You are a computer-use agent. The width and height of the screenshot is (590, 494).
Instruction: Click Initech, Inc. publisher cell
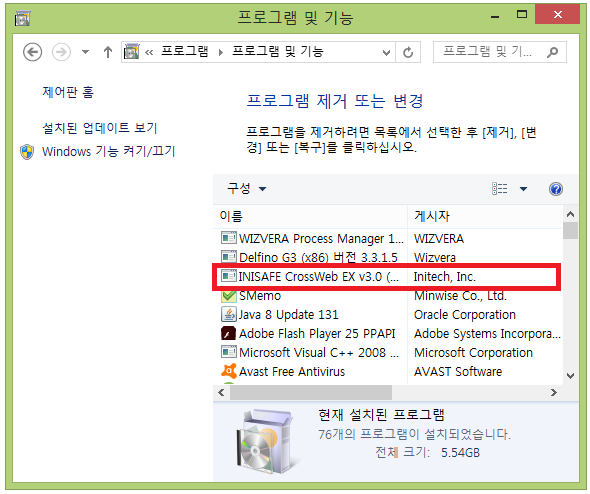pos(445,277)
